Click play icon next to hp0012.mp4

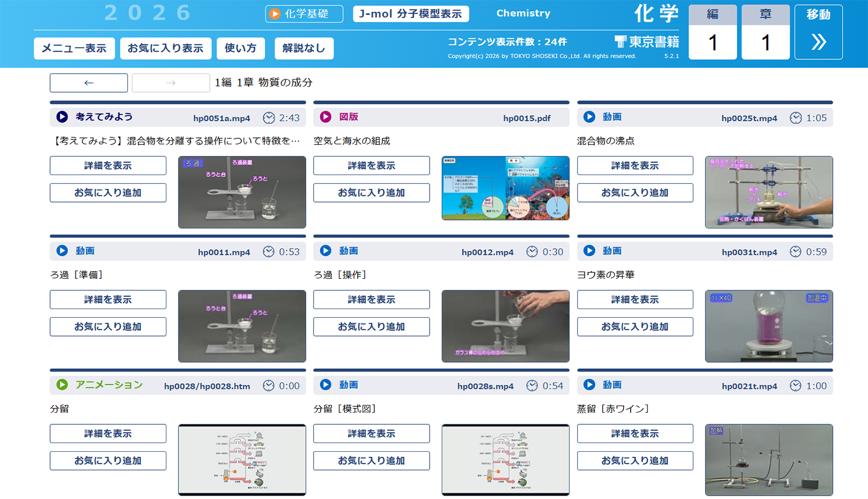326,251
